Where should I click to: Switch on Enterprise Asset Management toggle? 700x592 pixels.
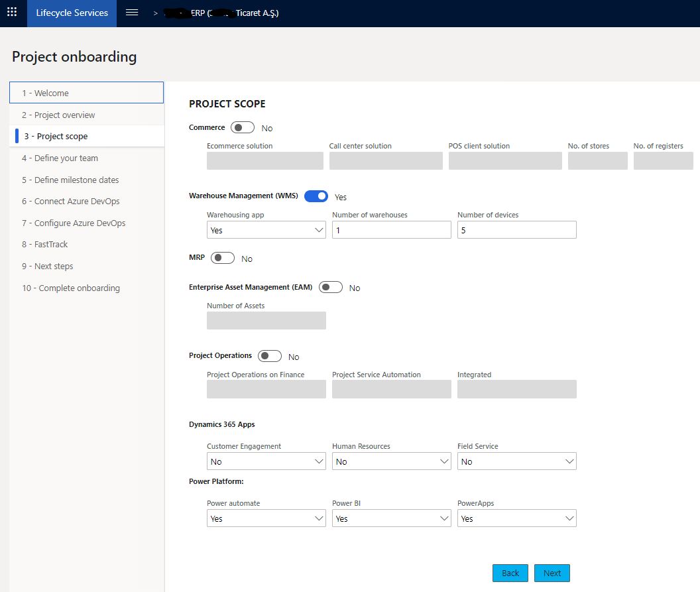coord(330,288)
